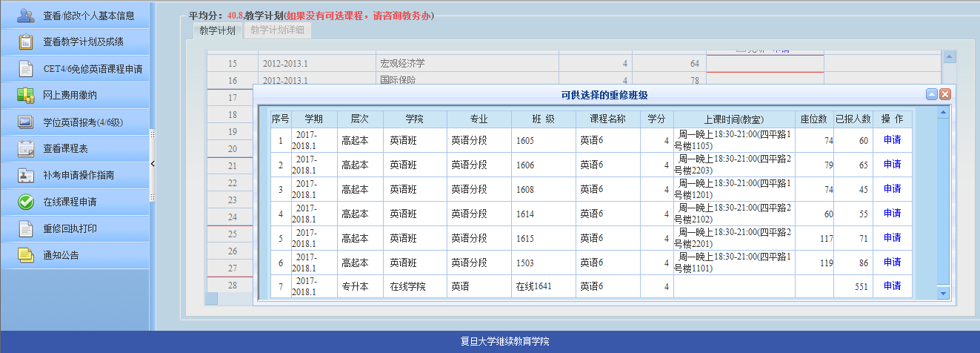Viewport: 980px width, 353px height.
Task: Click the clipboard icon for teaching plan and grades
Action: 25,42
